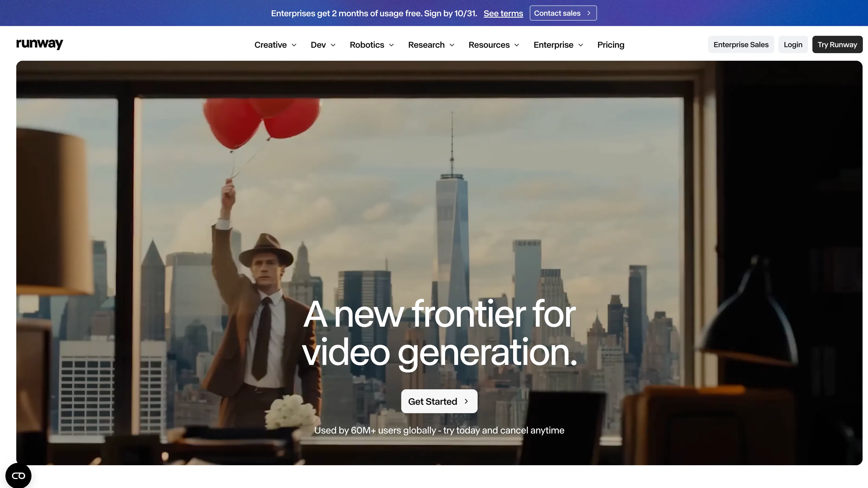Viewport: 868px width, 488px height.
Task: Expand the Research chevron
Action: (x=452, y=45)
